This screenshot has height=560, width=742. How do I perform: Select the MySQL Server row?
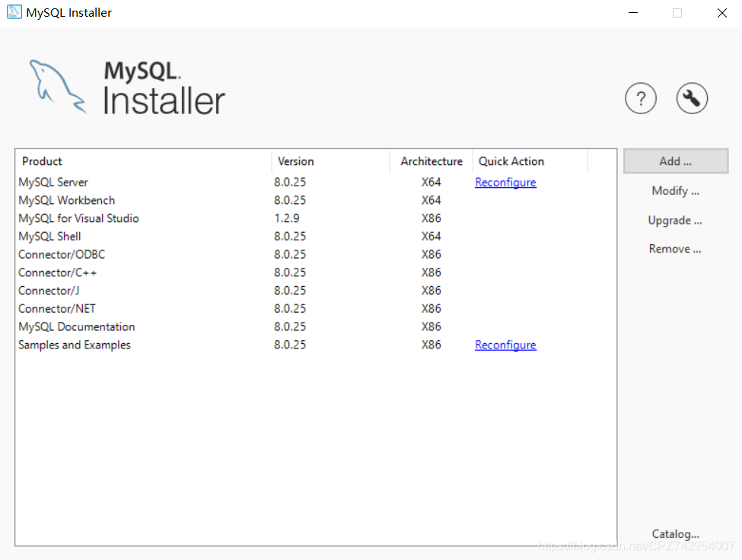point(316,182)
